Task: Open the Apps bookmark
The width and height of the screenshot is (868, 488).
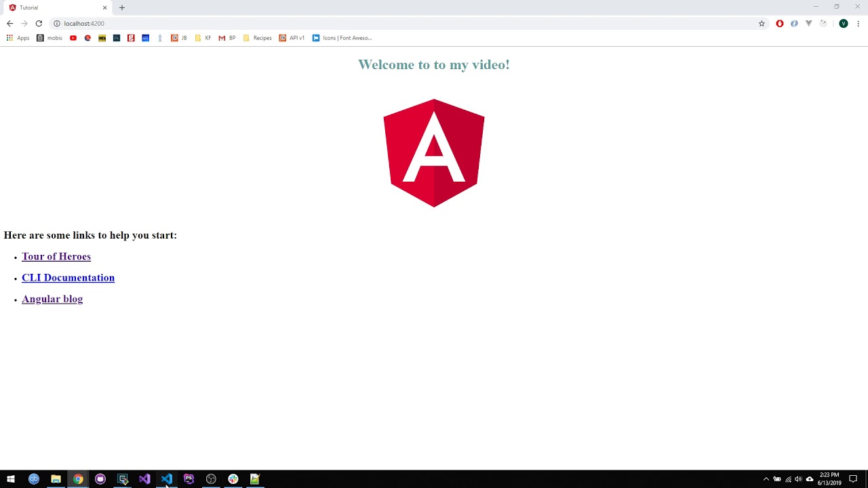Action: pos(18,38)
